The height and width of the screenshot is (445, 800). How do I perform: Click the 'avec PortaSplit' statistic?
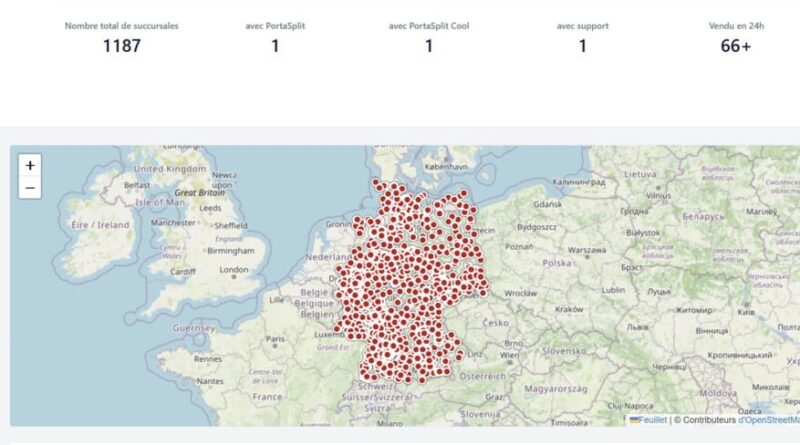pyautogui.click(x=275, y=38)
